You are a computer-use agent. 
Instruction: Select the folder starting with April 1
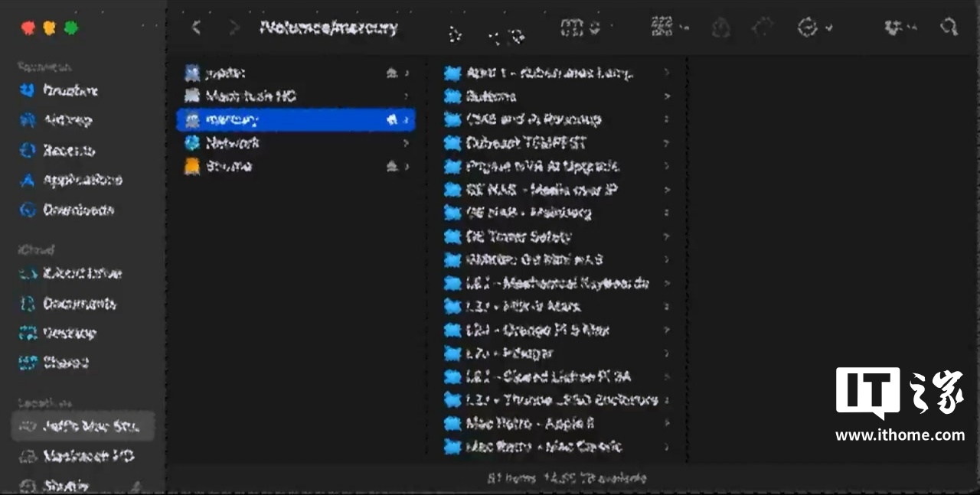[x=557, y=73]
